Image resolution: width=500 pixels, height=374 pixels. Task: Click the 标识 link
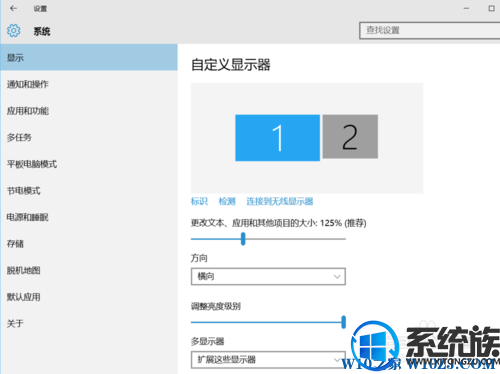click(x=199, y=201)
